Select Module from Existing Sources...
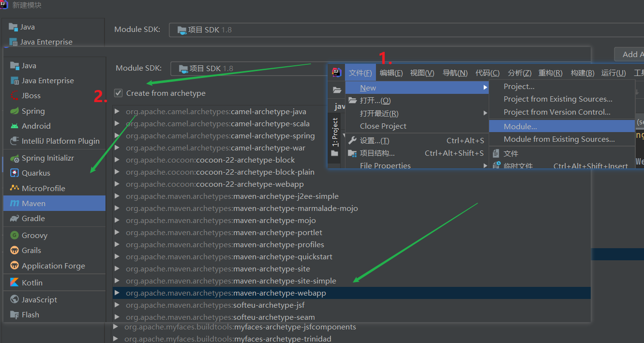644x343 pixels. pos(562,139)
